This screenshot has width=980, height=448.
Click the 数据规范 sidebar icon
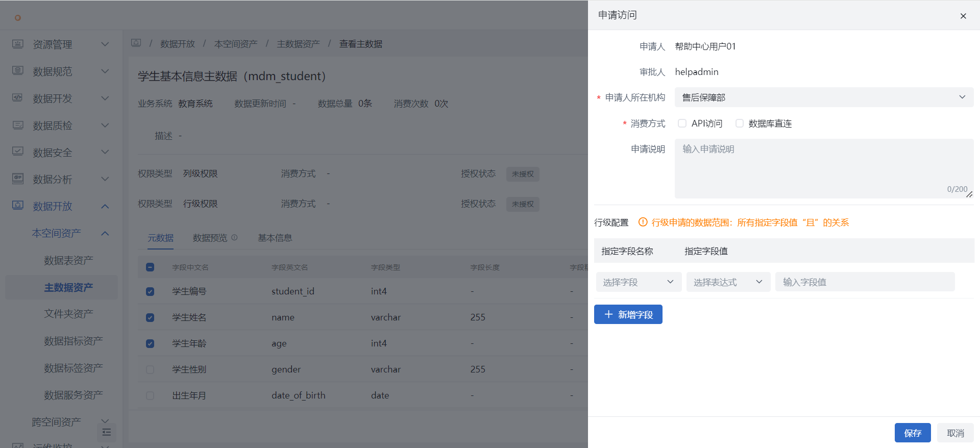pos(18,70)
